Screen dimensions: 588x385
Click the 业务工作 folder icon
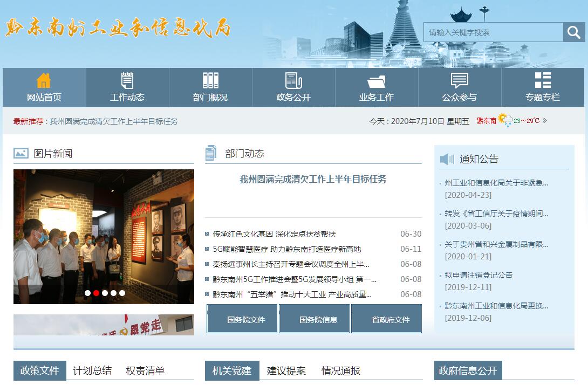pos(377,81)
